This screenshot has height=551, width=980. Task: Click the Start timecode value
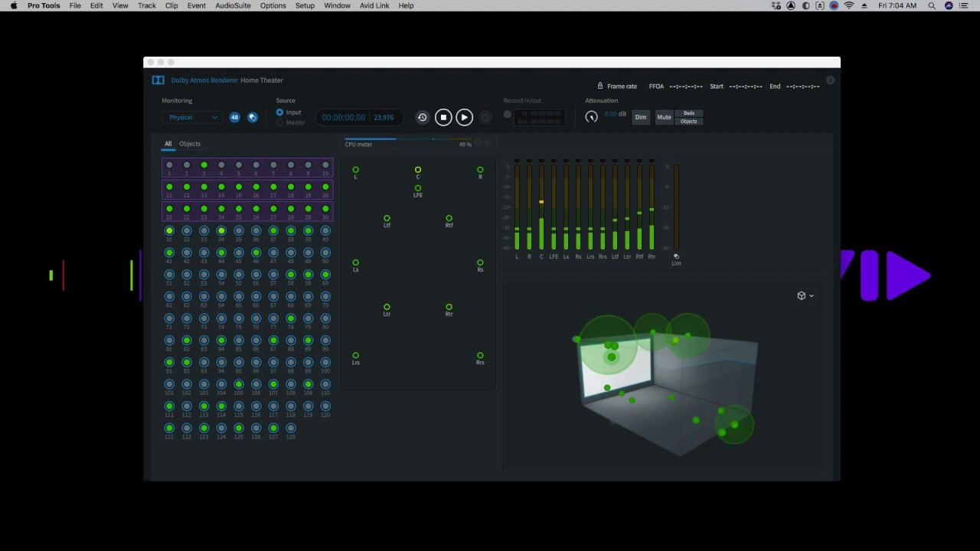(x=746, y=86)
